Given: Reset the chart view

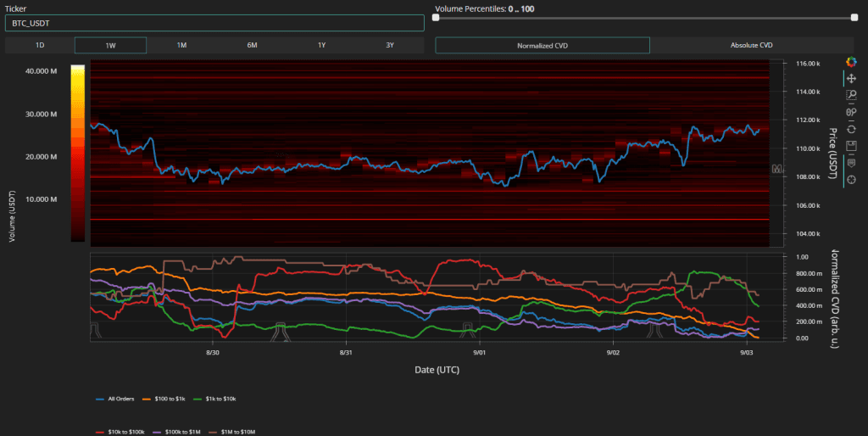Looking at the screenshot, I should [x=850, y=128].
